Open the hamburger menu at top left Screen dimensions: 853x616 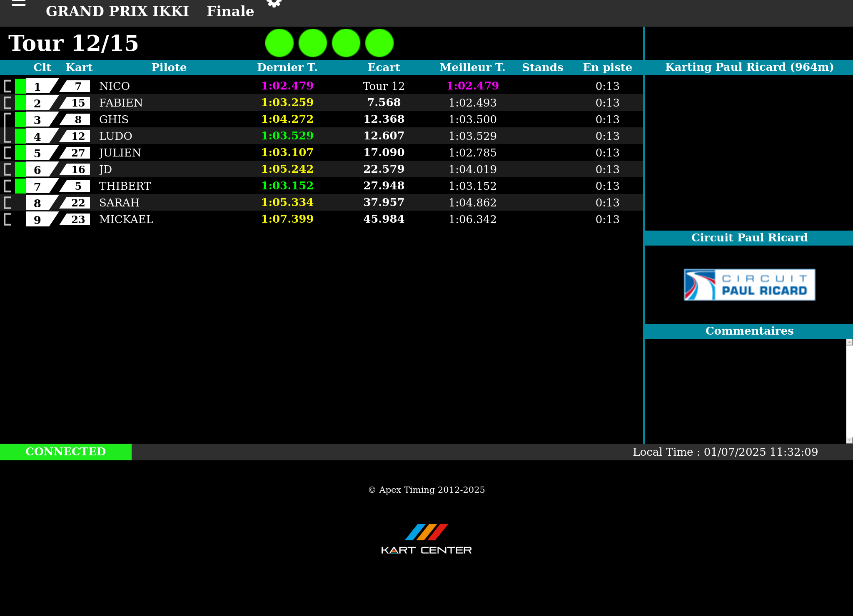click(19, 3)
